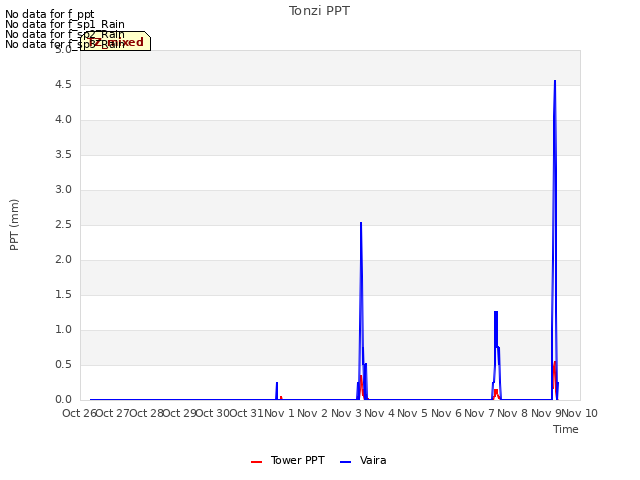Click the Nov 4 x-axis date label
Viewport: 640px width, 480px height.
(x=380, y=413)
